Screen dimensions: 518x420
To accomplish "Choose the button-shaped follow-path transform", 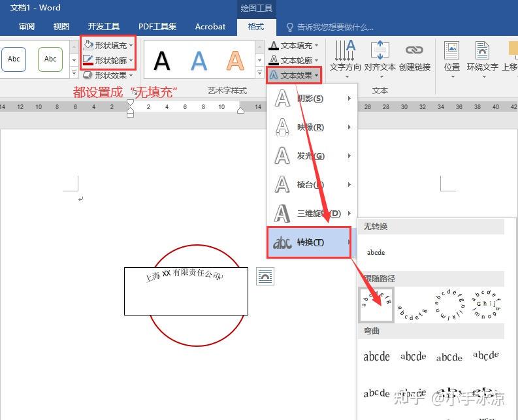I will coord(485,304).
